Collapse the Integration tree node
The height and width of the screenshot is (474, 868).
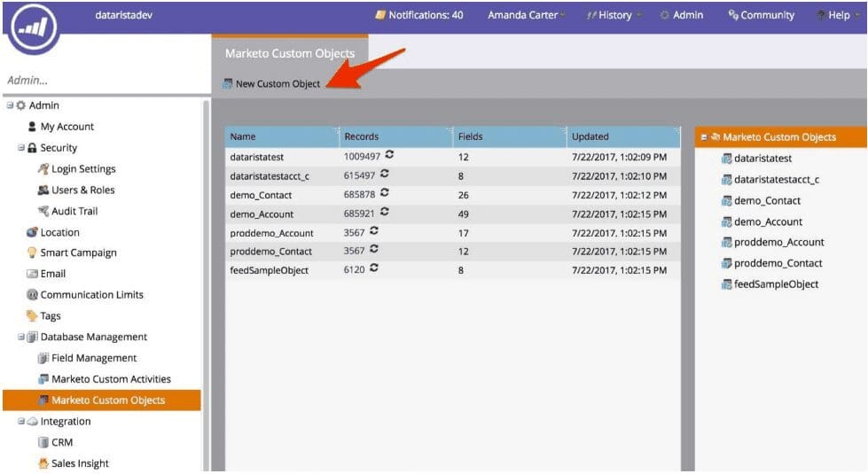click(20, 422)
